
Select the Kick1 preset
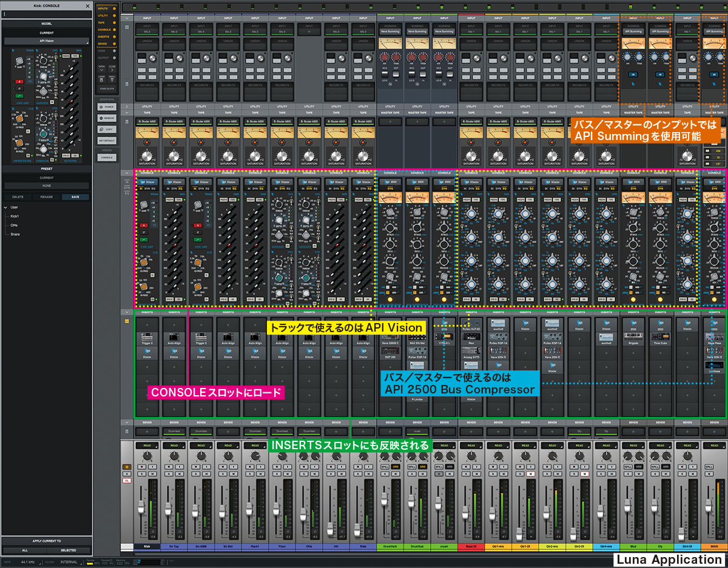15,216
